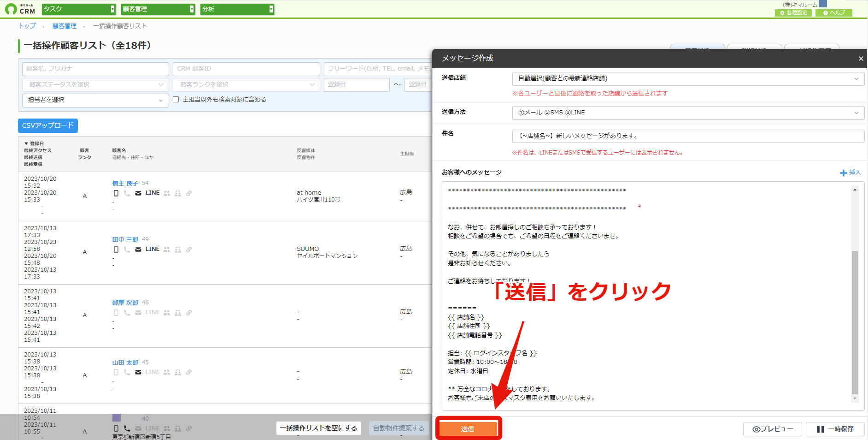868x440 pixels.
Task: Click the mail envelope icon for 部屋 次郎
Action: (x=138, y=313)
